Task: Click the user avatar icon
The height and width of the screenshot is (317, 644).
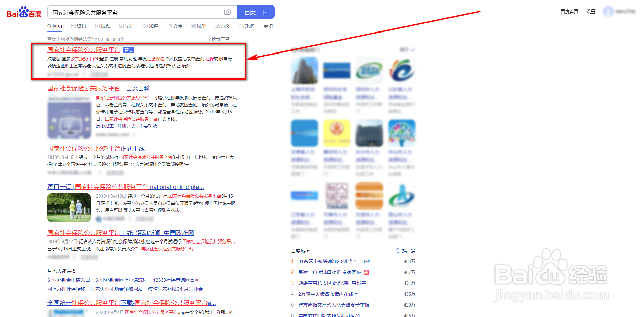Action: tap(608, 12)
